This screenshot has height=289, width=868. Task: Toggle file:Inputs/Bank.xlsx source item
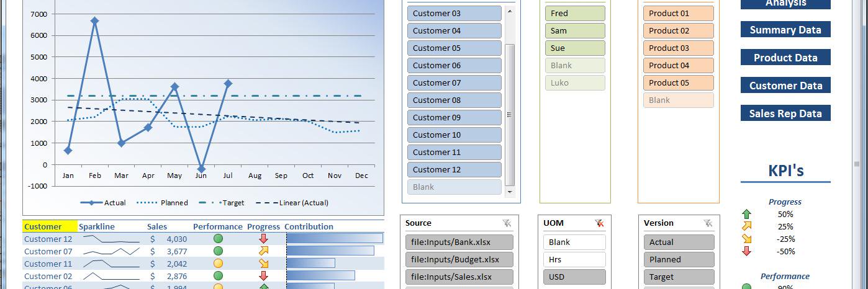point(460,242)
